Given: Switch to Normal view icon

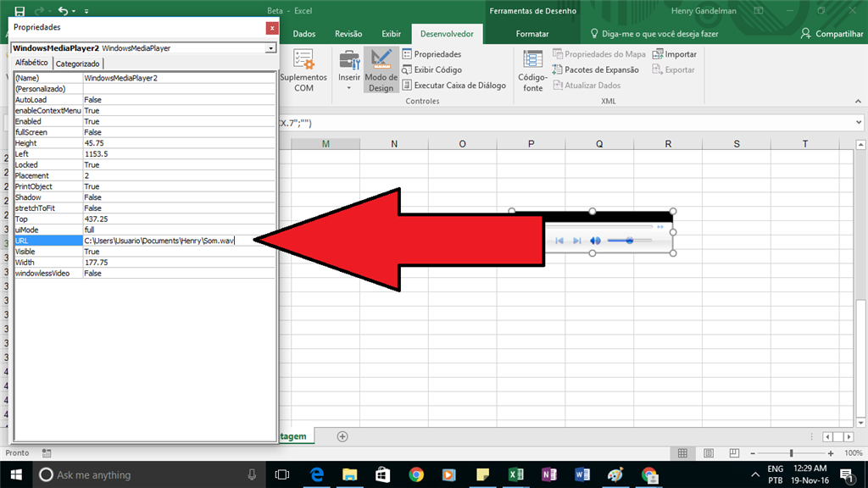Looking at the screenshot, I should coord(682,453).
